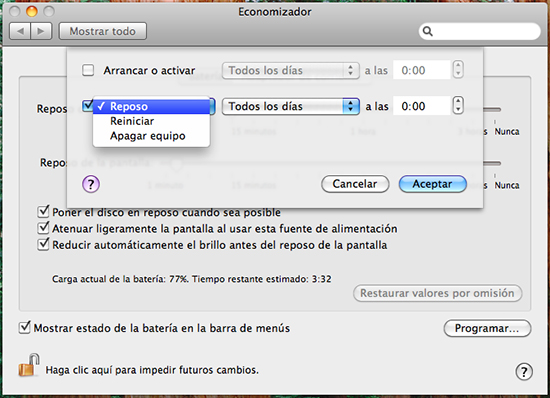Go back with the left arrow button

[20, 31]
